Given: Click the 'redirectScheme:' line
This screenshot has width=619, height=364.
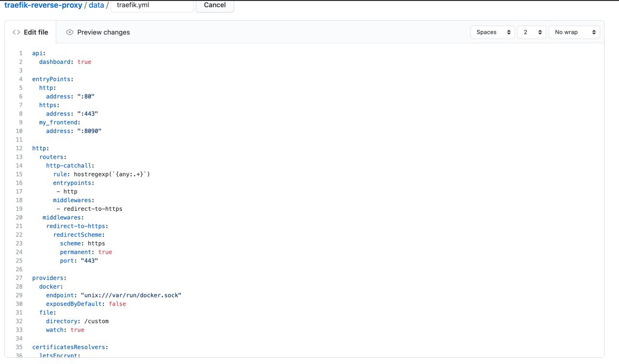Looking at the screenshot, I should coord(79,235).
